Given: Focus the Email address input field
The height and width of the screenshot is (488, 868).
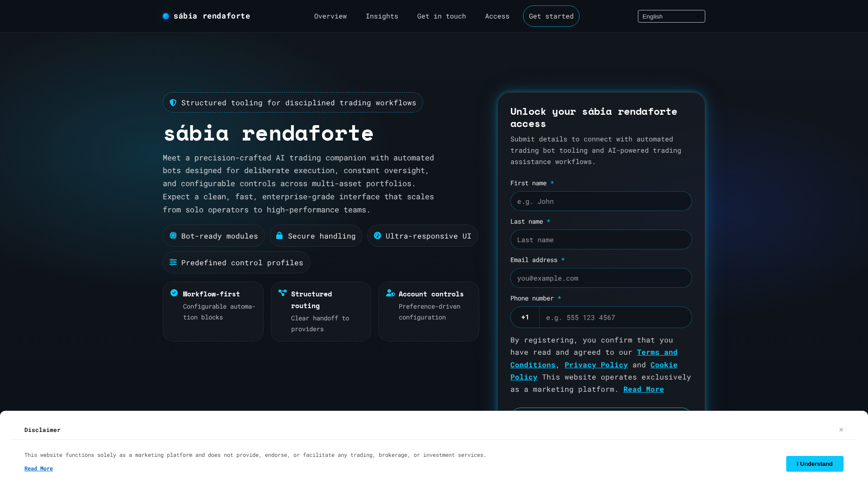Looking at the screenshot, I should coord(601,278).
